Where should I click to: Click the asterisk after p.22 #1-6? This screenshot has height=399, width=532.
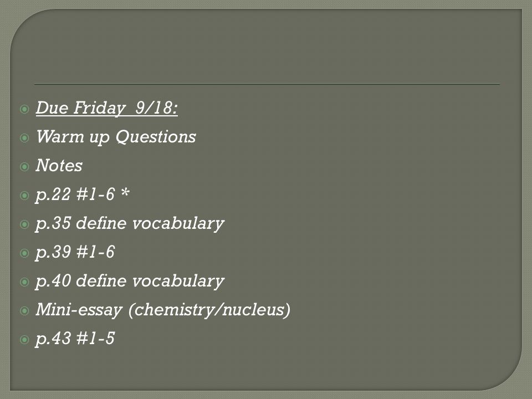click(x=125, y=193)
